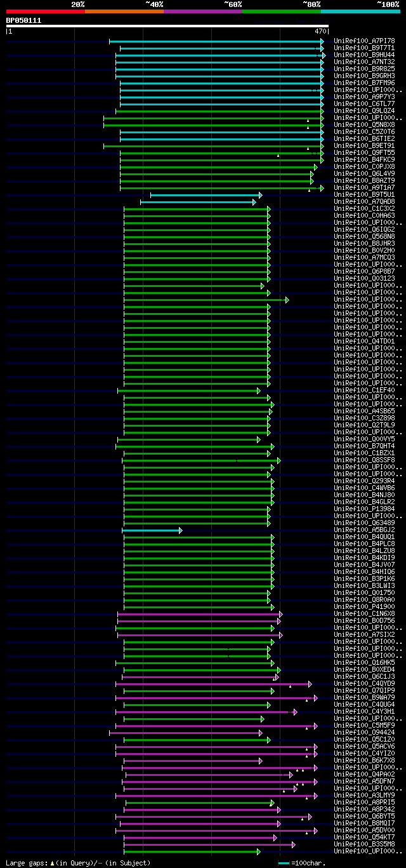The image size is (406, 868).
Task: Click label UniRef100_C4QYD9
Action: pos(364,683)
